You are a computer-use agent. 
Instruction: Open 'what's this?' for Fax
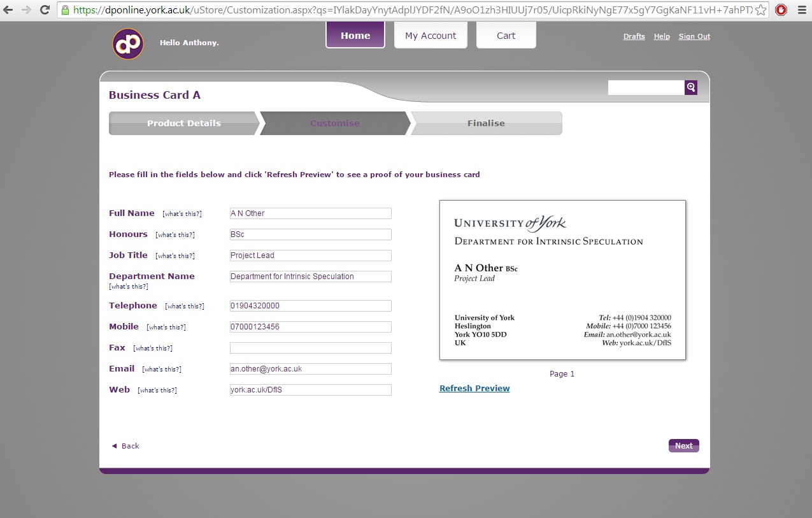click(x=153, y=349)
